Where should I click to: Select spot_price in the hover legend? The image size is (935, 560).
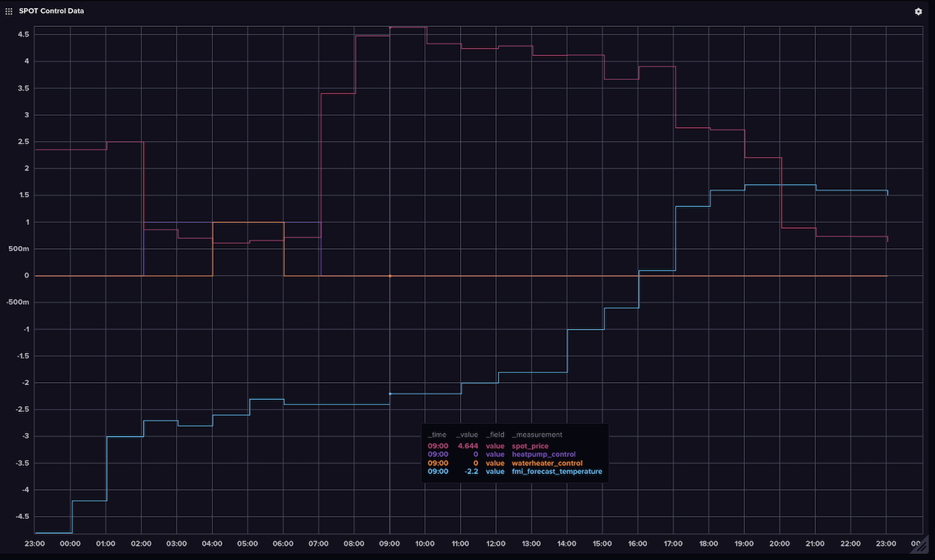530,446
